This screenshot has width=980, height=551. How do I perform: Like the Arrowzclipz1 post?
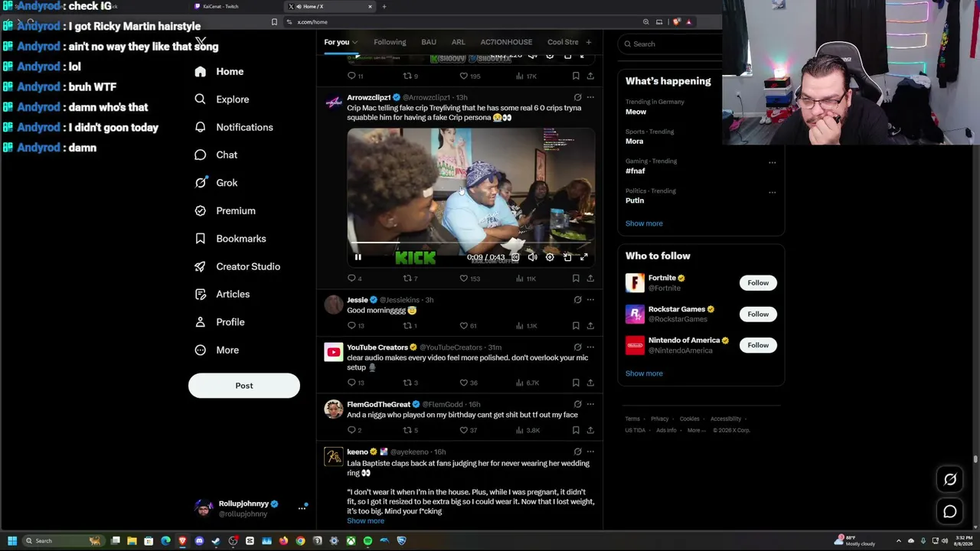click(x=463, y=279)
